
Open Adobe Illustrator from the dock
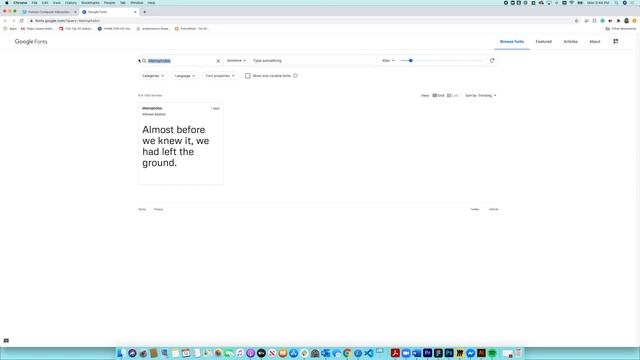481,353
